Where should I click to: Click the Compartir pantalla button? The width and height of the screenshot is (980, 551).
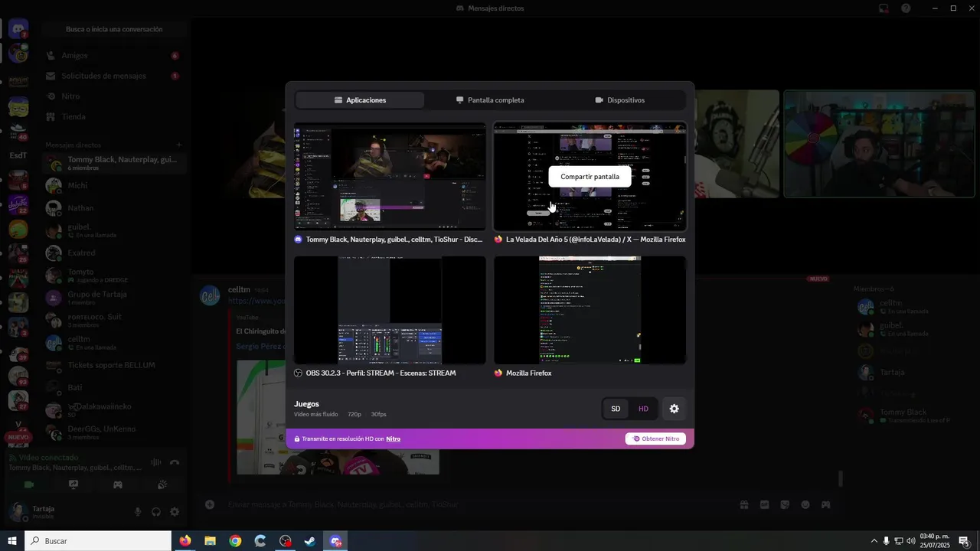coord(590,177)
